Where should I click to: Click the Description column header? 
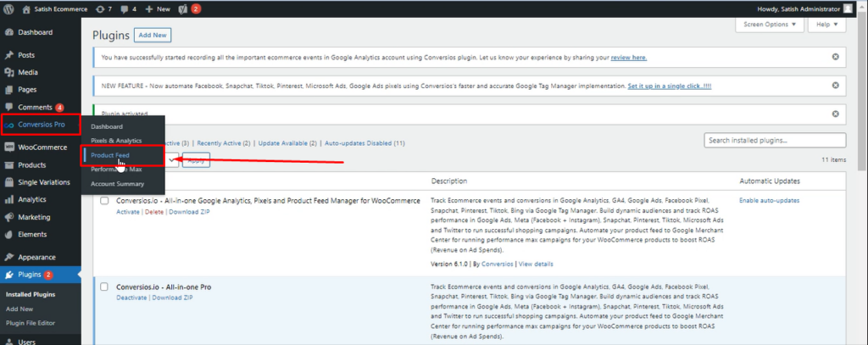pyautogui.click(x=449, y=181)
